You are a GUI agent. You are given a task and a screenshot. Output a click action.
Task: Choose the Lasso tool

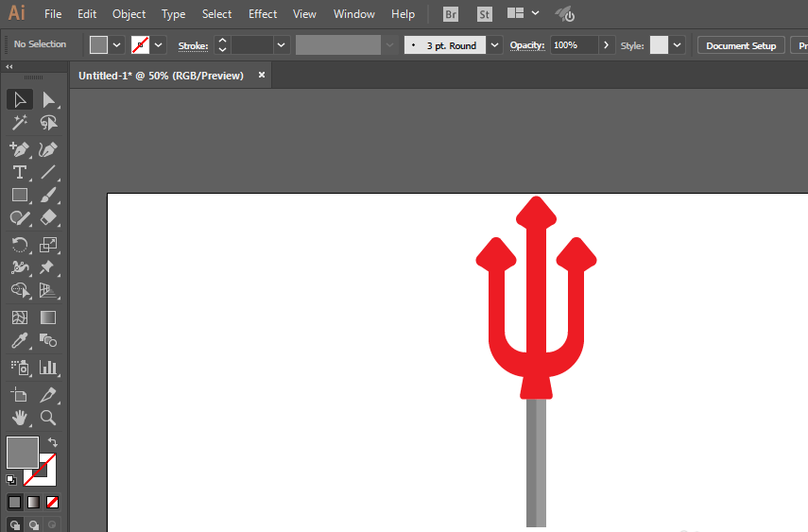point(48,123)
